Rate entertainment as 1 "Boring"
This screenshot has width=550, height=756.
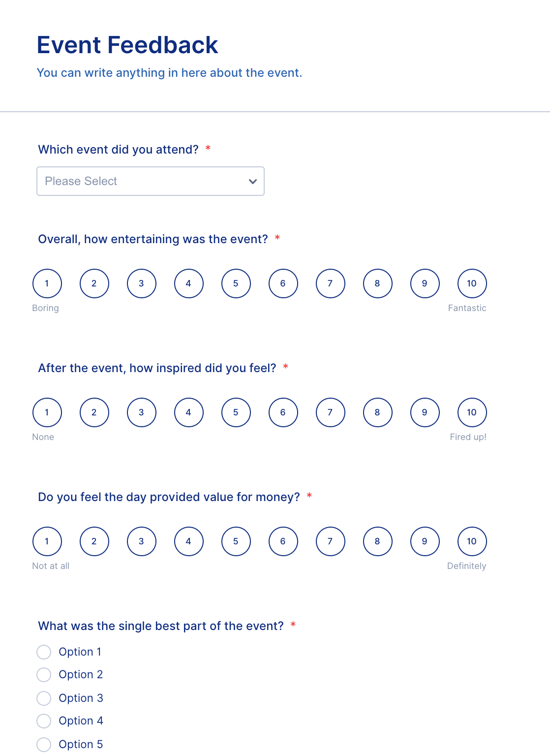point(47,283)
